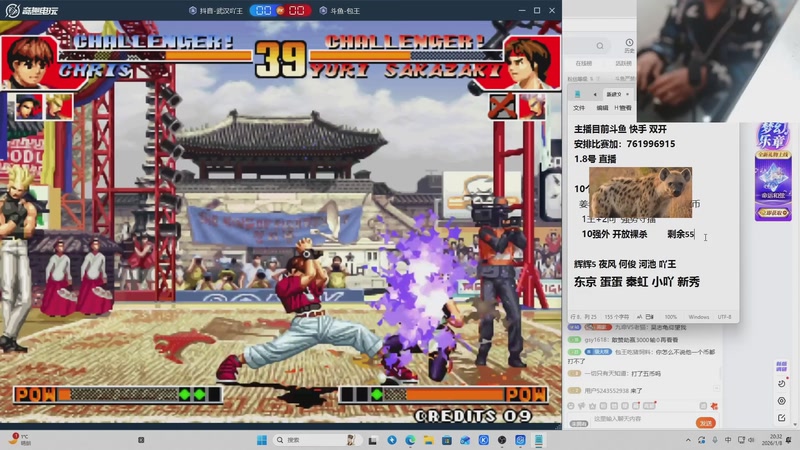
Task: Click the hyena image over Notepad
Action: pyautogui.click(x=640, y=192)
